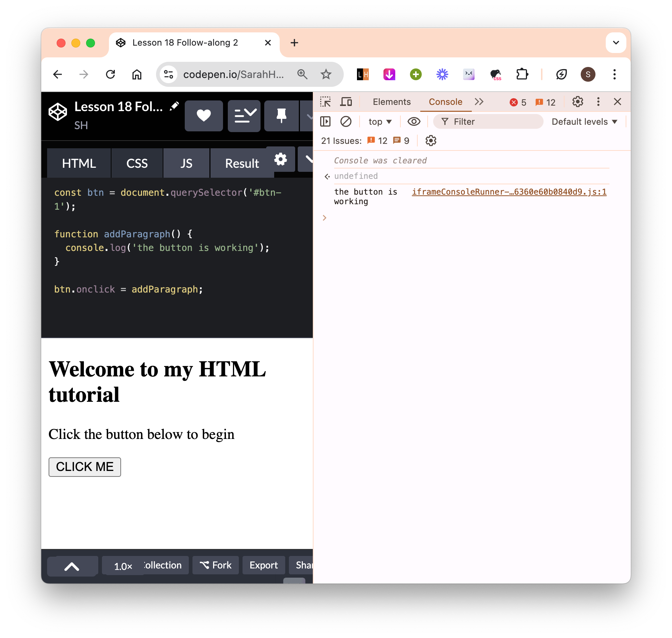
Task: Reload the page
Action: pyautogui.click(x=110, y=75)
